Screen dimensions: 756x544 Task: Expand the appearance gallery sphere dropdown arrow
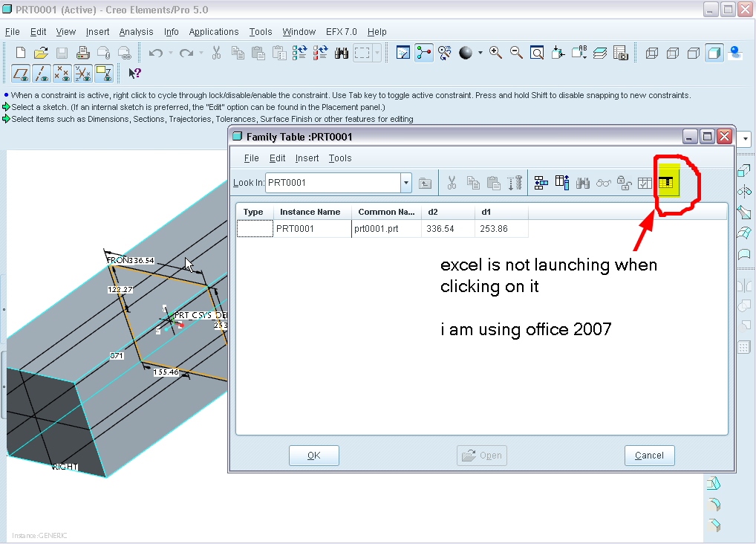point(480,53)
